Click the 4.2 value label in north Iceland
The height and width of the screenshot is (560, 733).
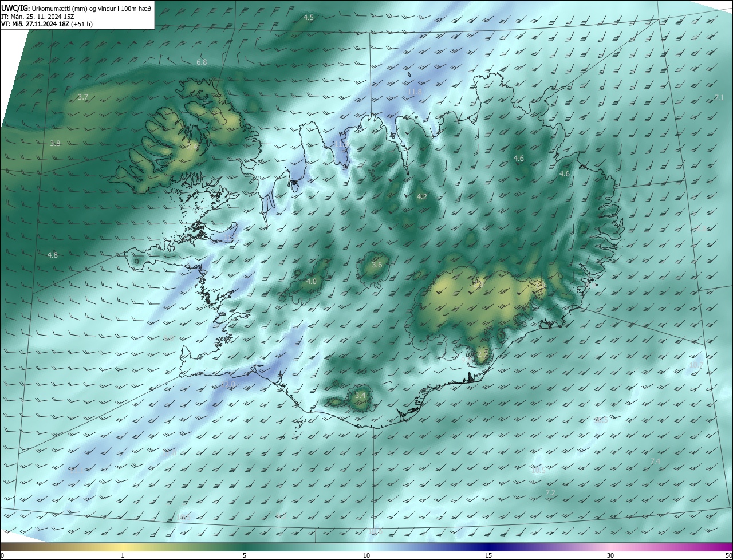[422, 197]
